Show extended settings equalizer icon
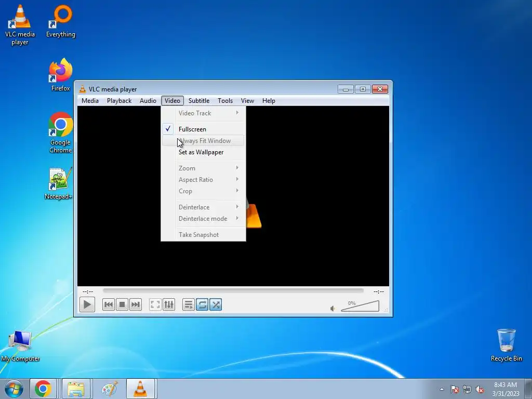 [x=169, y=304]
